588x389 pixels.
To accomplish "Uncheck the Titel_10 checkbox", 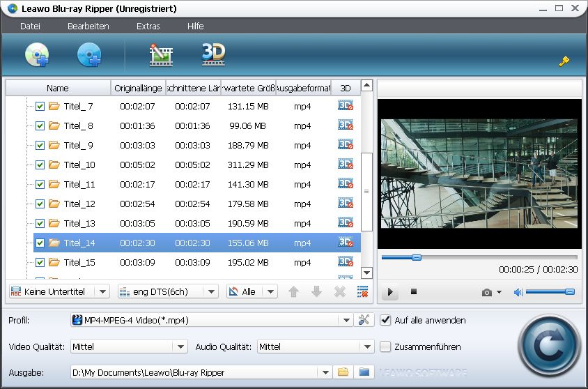I will pyautogui.click(x=40, y=165).
